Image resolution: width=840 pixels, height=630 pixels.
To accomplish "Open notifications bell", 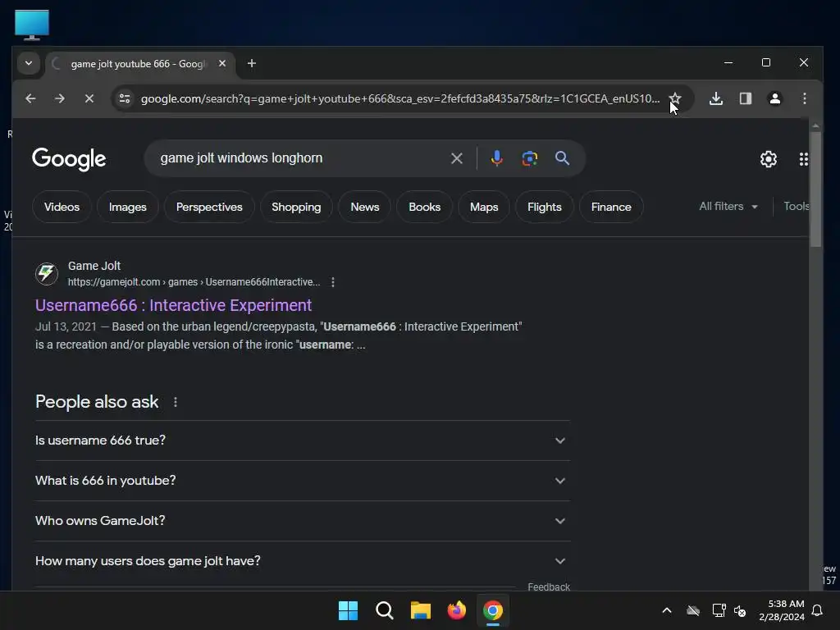I will click(818, 610).
